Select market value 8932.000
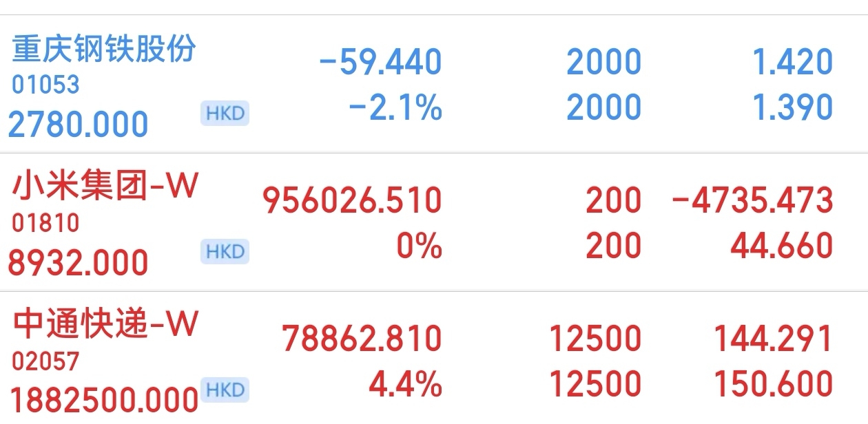 pos(79,263)
